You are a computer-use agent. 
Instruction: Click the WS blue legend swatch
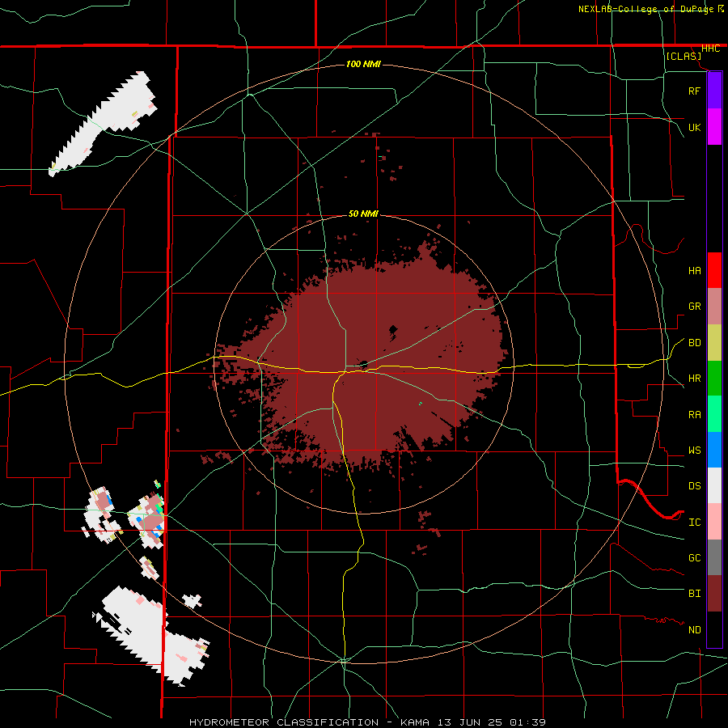click(x=714, y=450)
